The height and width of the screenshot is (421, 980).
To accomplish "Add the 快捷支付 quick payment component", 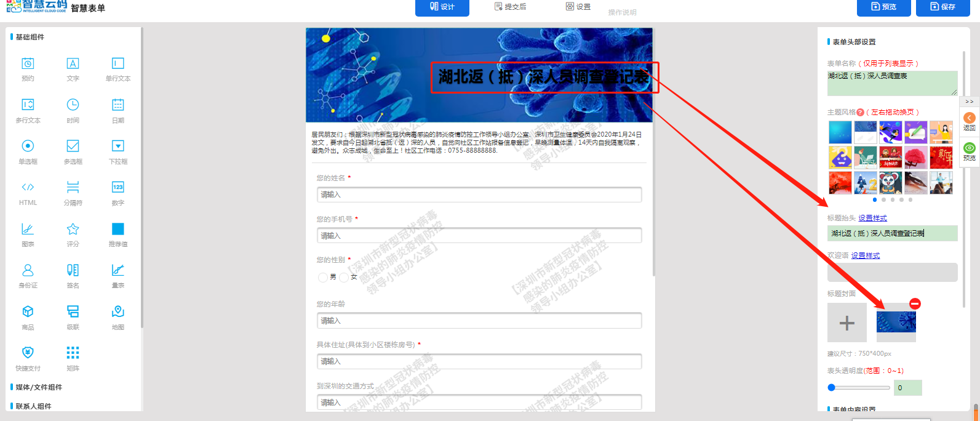I will tap(28, 357).
